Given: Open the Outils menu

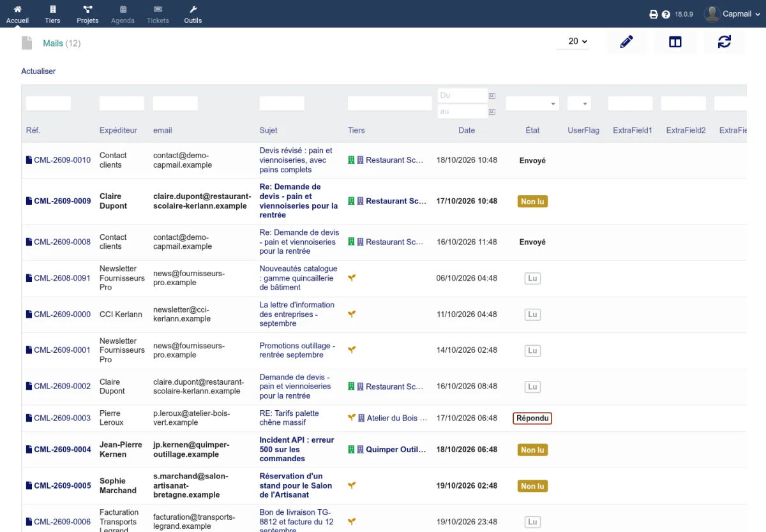Looking at the screenshot, I should 193,14.
